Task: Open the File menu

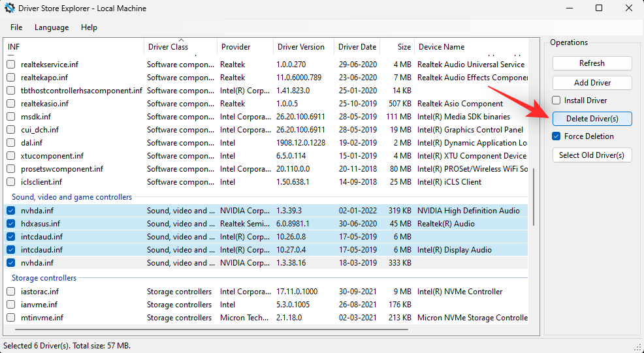Action: pos(16,27)
